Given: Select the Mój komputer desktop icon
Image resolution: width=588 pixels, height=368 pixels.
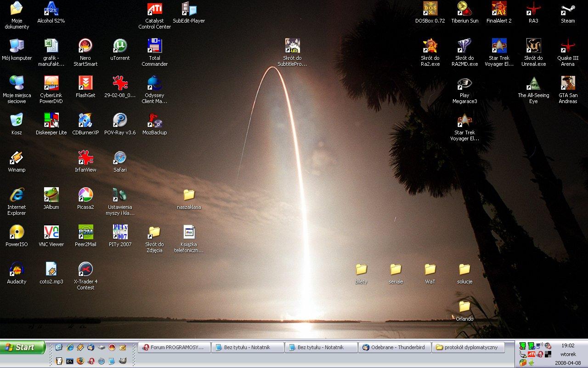Looking at the screenshot, I should click(x=17, y=50).
